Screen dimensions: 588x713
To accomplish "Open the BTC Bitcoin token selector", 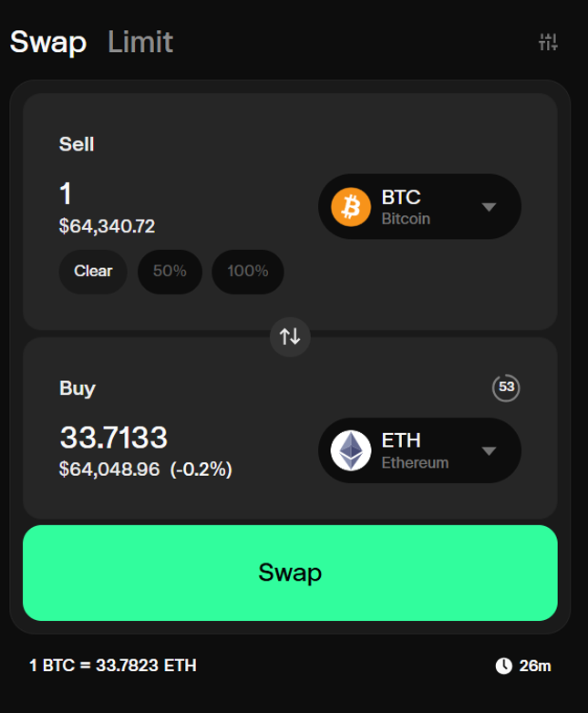I will tap(419, 207).
